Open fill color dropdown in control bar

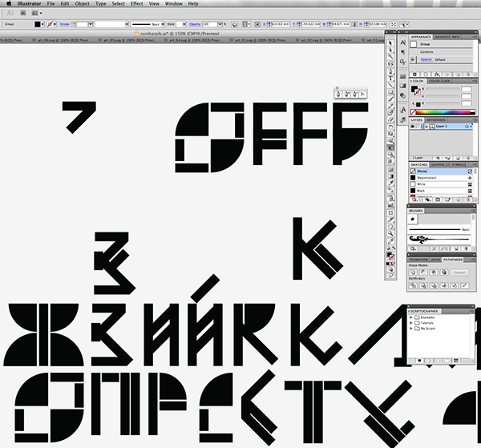click(42, 24)
